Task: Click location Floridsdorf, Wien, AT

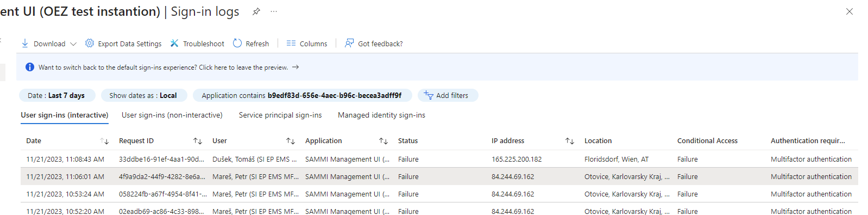Action: [x=617, y=159]
